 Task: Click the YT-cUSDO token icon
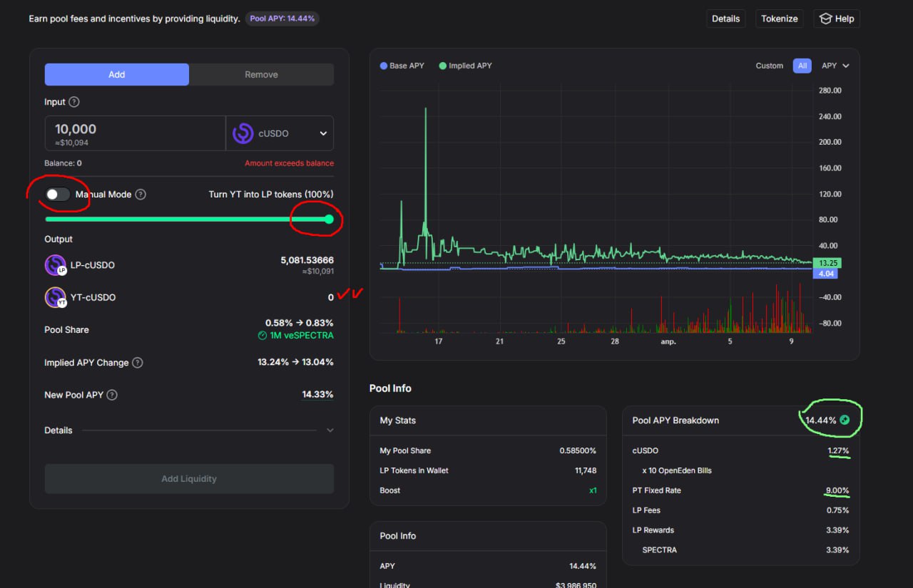tap(56, 297)
